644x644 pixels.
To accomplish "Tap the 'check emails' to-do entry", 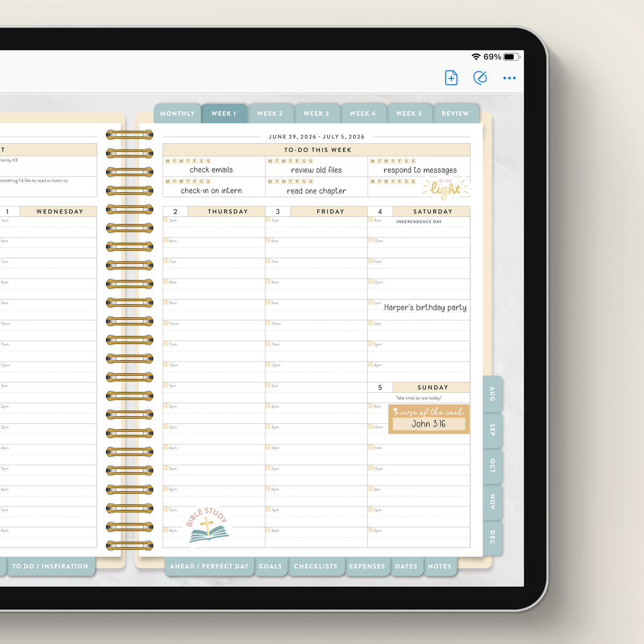I will (x=211, y=170).
